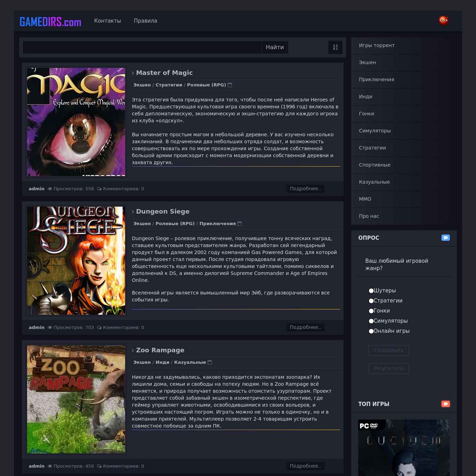Click the blue chat icon beside ОПРОС
Viewport: 476px width, 476px height.
click(x=446, y=238)
